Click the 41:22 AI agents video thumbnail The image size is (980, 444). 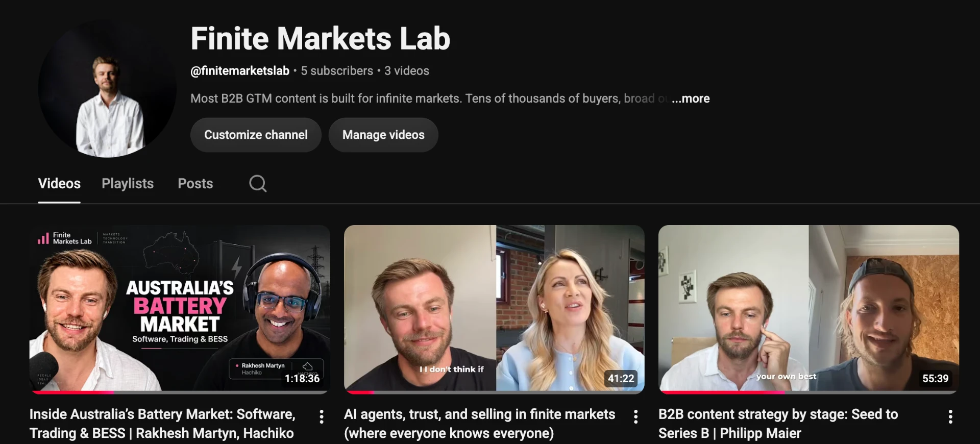(x=494, y=308)
